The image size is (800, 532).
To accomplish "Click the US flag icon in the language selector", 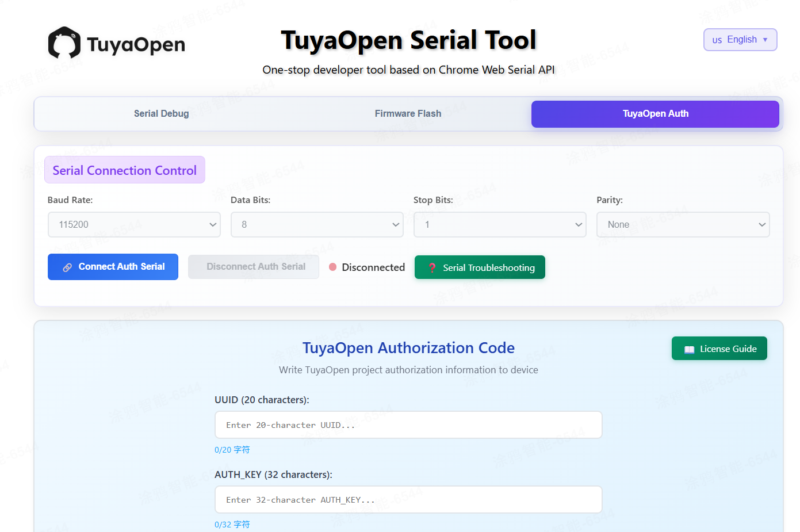I will pos(717,40).
